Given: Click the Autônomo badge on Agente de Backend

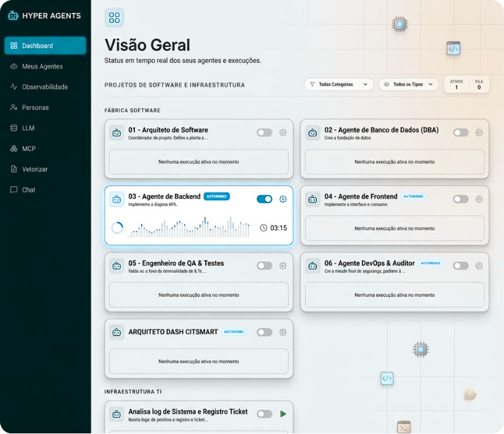Looking at the screenshot, I should coord(216,196).
